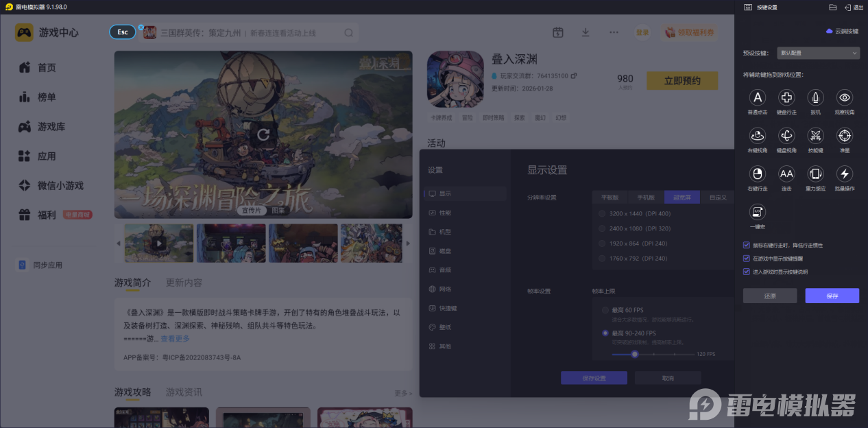Viewport: 868px width, 428px height.
Task: Click the FPS limit slider handle
Action: [x=635, y=354]
